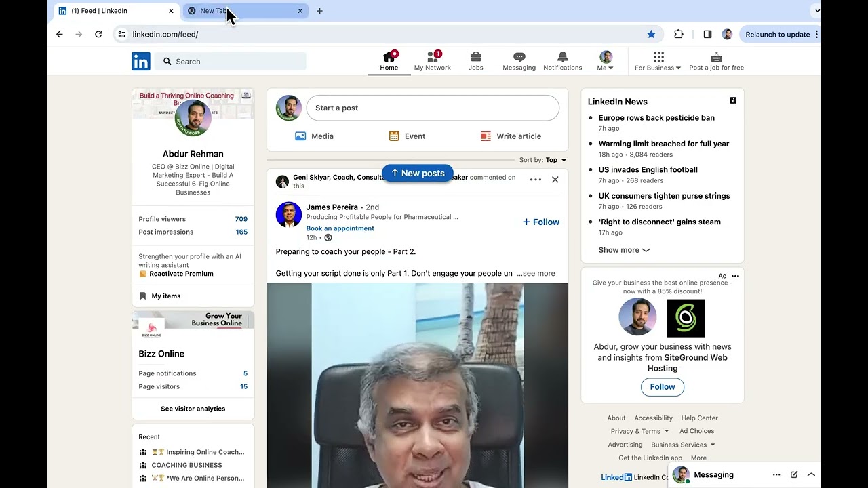Open a new tab with the plus button
Viewport: 868px width, 488px height.
320,11
